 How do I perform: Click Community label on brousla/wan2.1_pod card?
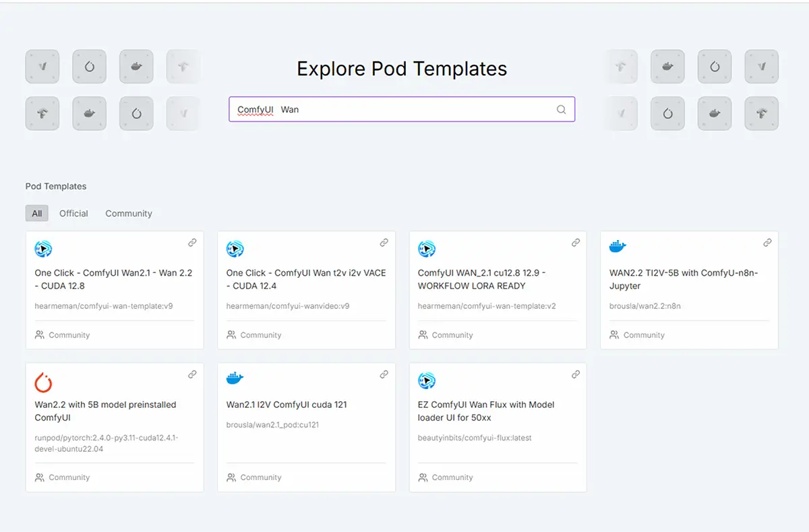click(x=260, y=477)
